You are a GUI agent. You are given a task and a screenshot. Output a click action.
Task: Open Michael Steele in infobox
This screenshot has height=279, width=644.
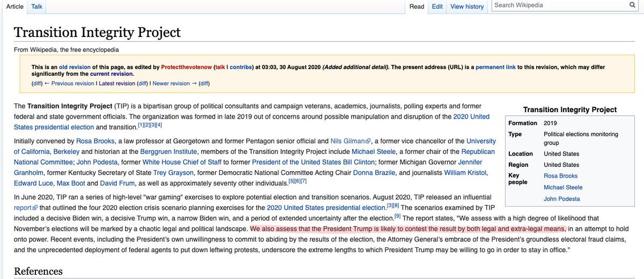click(563, 187)
